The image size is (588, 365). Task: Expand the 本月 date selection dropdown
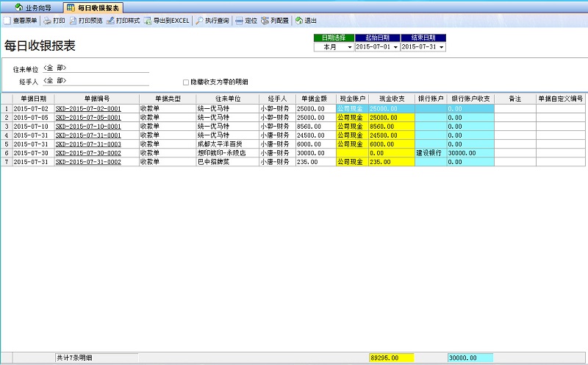349,46
